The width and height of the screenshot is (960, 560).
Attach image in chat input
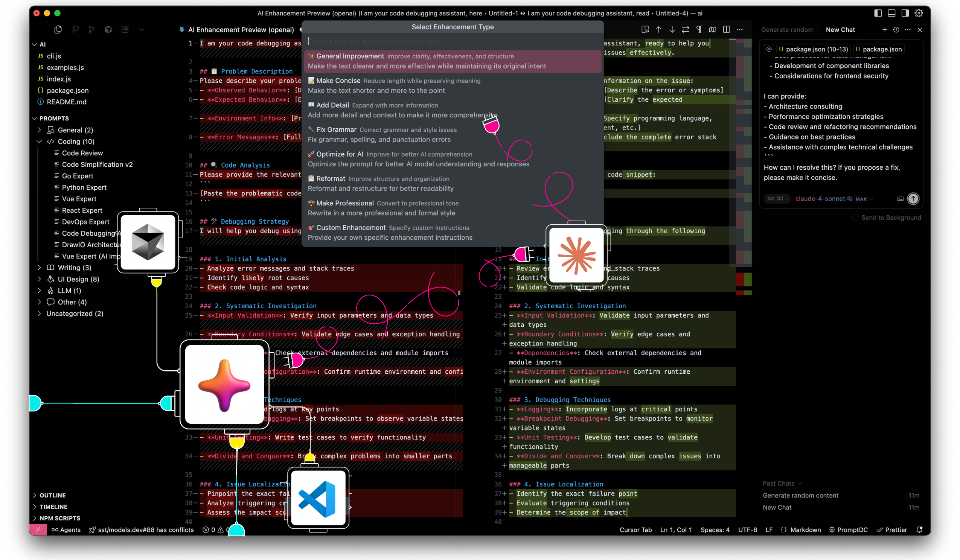click(x=900, y=198)
